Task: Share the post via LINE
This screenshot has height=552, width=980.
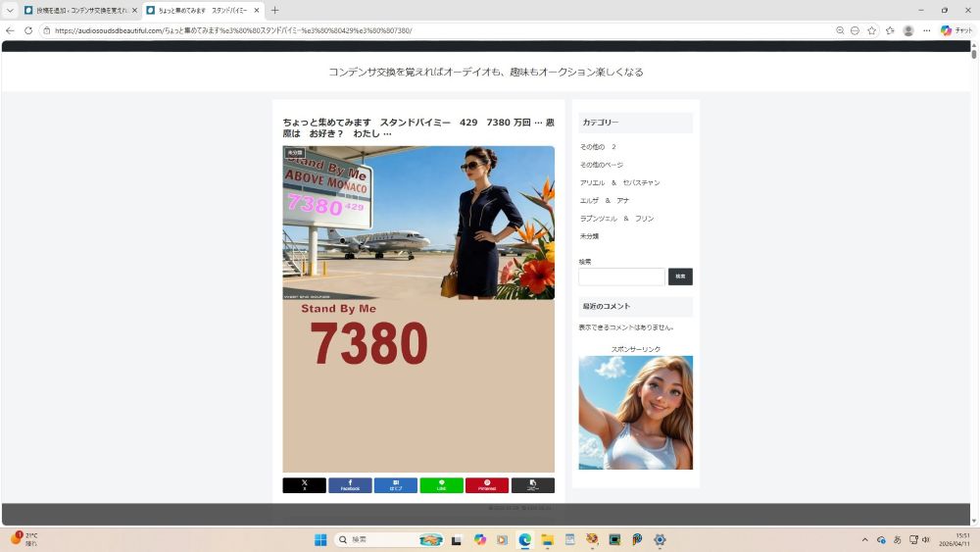Action: click(441, 485)
